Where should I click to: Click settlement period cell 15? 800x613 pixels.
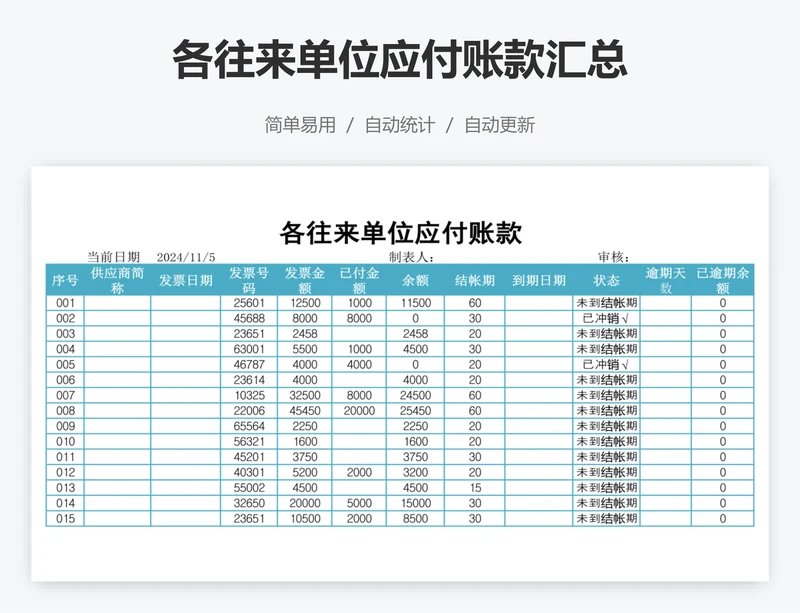[x=475, y=488]
